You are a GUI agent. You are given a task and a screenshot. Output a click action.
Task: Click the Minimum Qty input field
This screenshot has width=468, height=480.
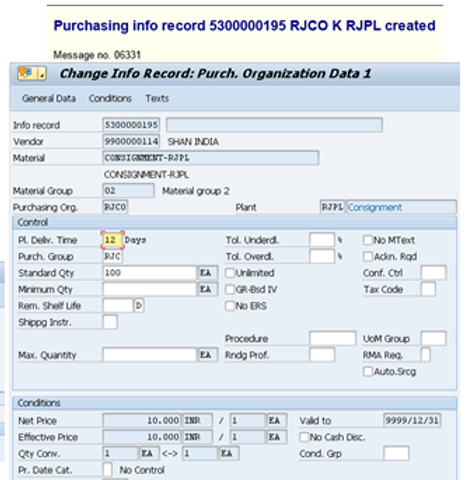(150, 289)
